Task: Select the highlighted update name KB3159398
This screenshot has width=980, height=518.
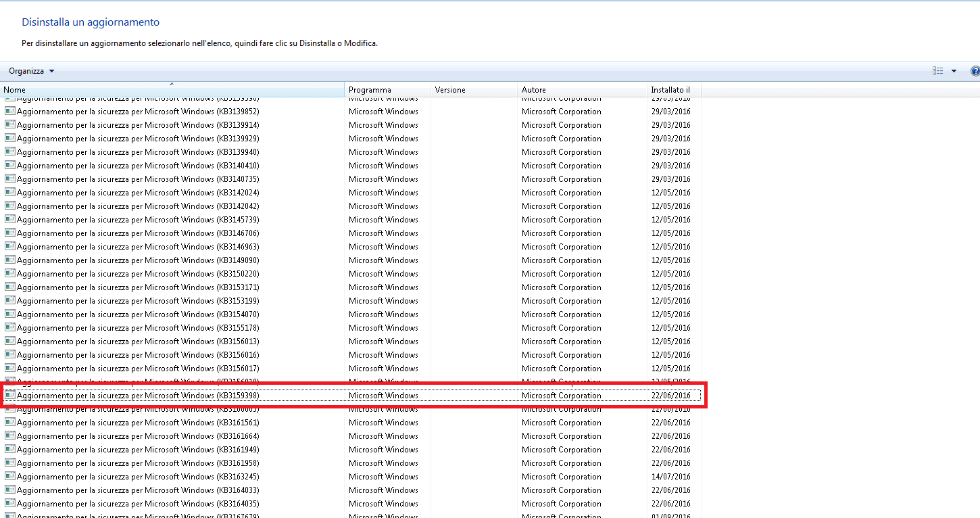Action: (x=138, y=396)
